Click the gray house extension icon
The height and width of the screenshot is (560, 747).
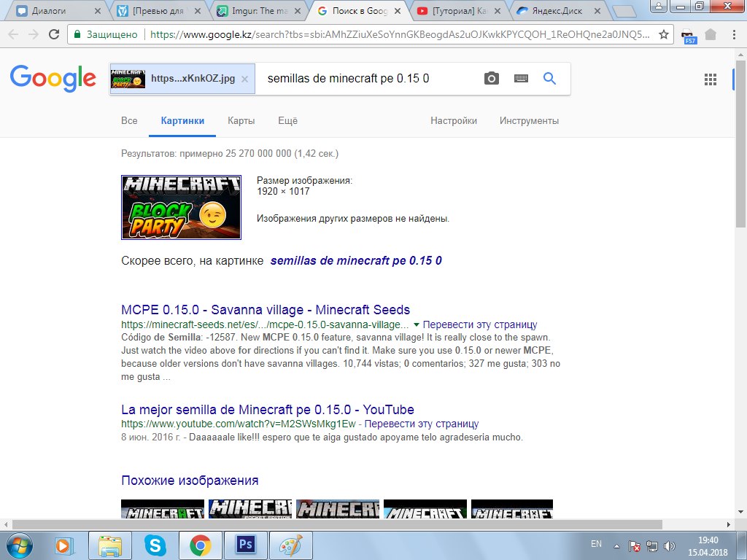coord(711,34)
